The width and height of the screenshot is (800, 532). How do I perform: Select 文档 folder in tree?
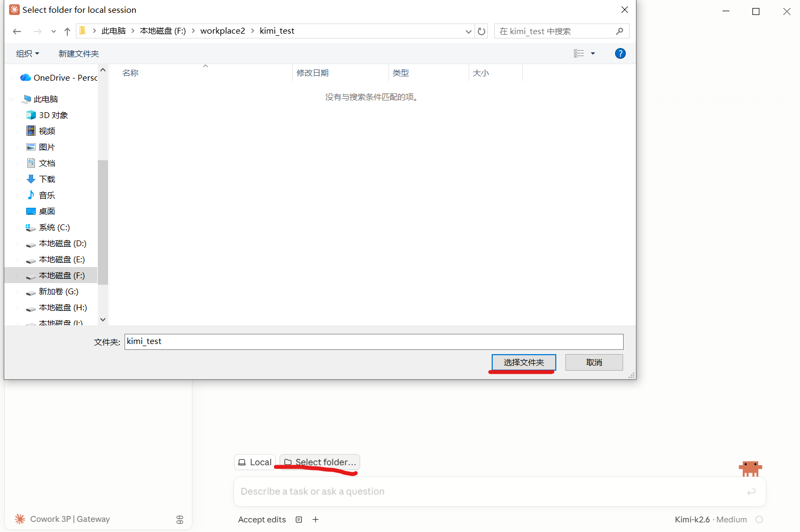pos(41,163)
